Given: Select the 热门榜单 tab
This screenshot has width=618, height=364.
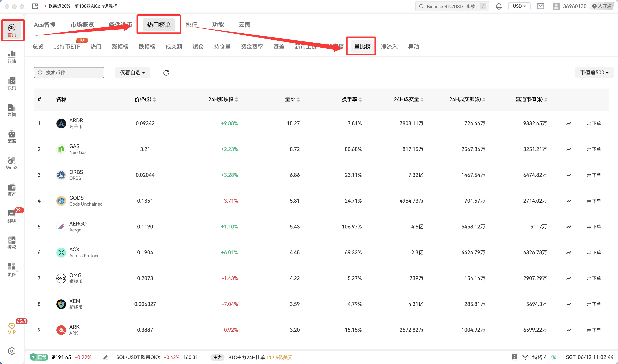Looking at the screenshot, I should (x=159, y=25).
